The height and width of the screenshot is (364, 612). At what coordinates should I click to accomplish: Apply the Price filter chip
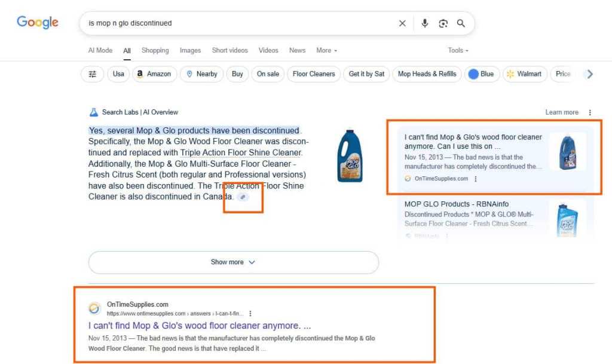click(x=562, y=74)
